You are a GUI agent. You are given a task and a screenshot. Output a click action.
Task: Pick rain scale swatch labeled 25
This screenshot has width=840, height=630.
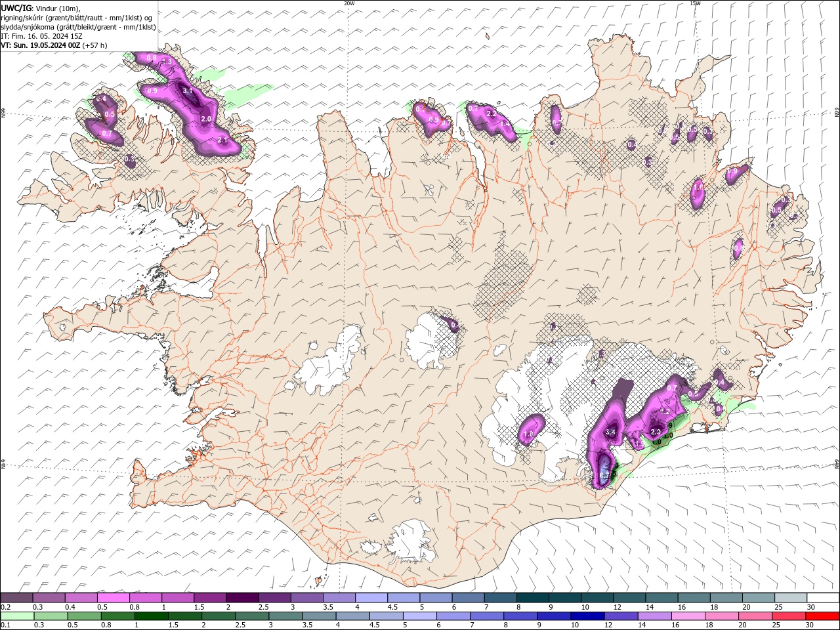pos(789,616)
